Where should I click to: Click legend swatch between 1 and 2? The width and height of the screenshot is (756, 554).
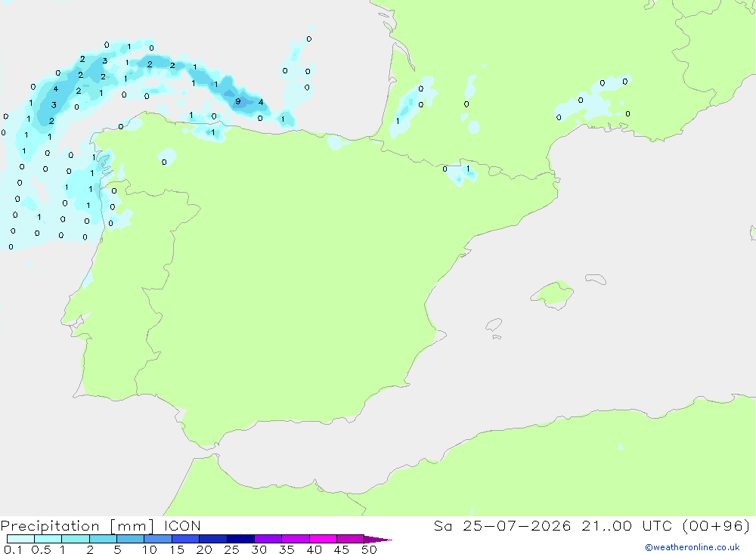pos(76,539)
